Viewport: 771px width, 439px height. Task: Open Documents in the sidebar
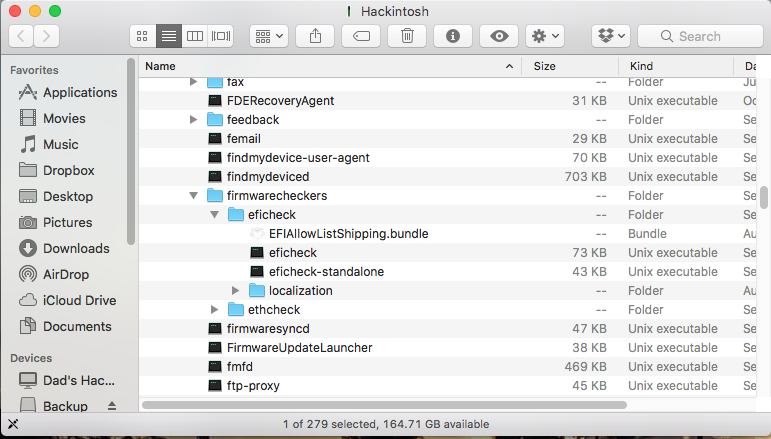(x=65, y=326)
